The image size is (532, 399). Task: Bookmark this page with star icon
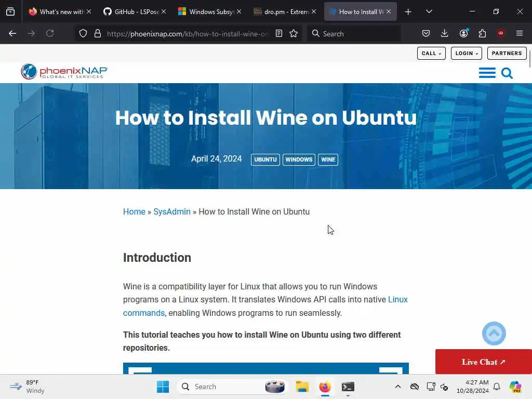coord(294,33)
